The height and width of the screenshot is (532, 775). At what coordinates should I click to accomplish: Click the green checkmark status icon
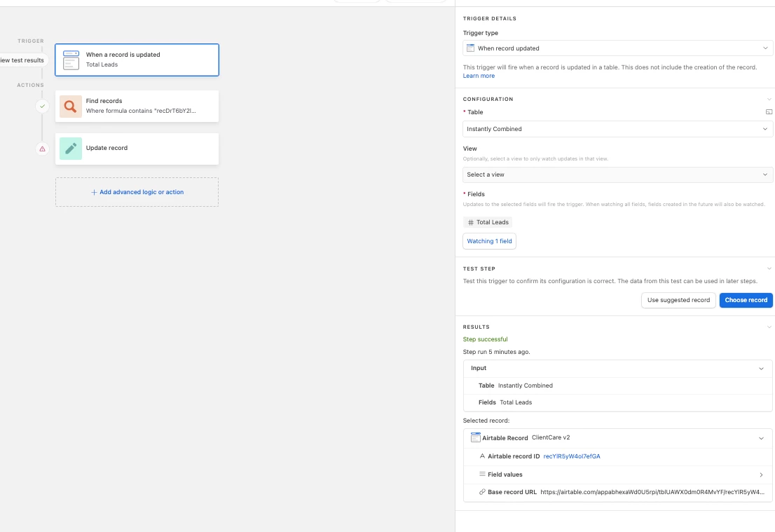[43, 107]
